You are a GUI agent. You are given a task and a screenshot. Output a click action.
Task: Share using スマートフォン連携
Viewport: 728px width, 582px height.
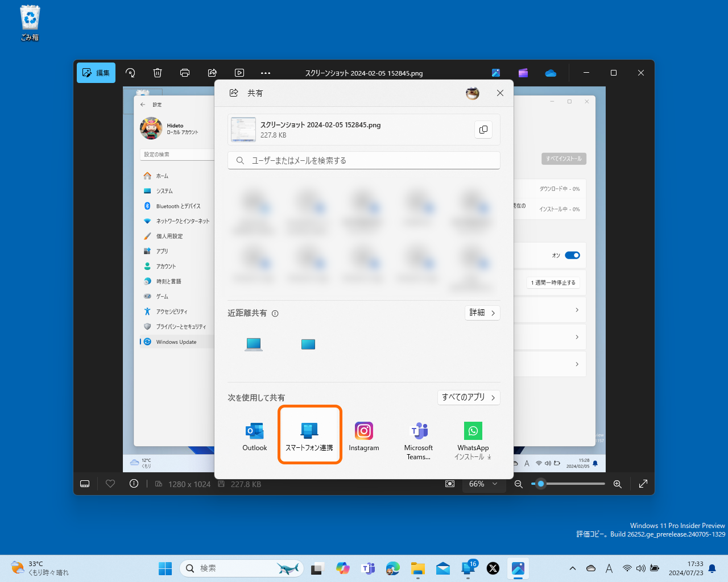(x=309, y=434)
